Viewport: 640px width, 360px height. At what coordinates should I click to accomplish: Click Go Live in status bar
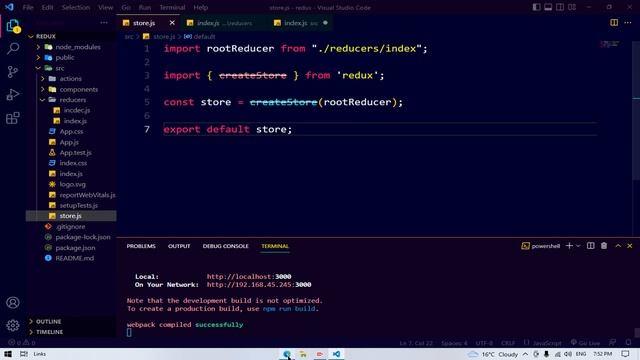(585, 343)
